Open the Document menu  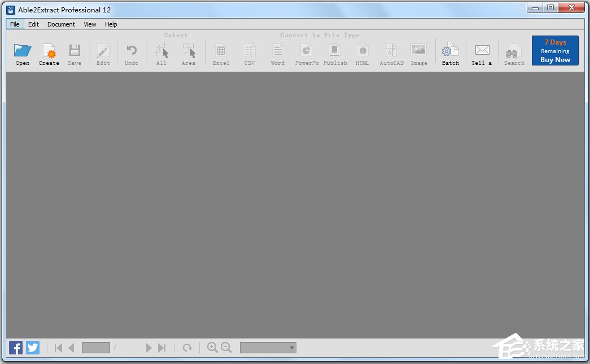[x=61, y=24]
